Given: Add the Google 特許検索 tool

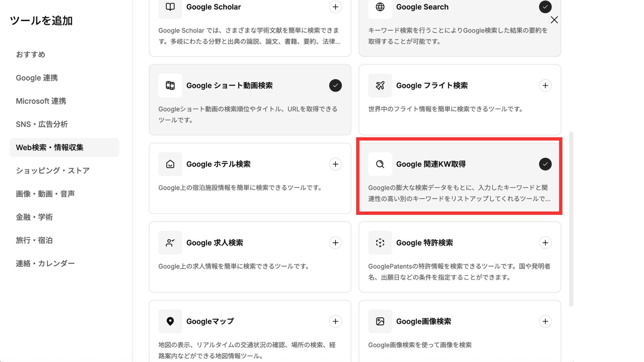Looking at the screenshot, I should point(545,243).
